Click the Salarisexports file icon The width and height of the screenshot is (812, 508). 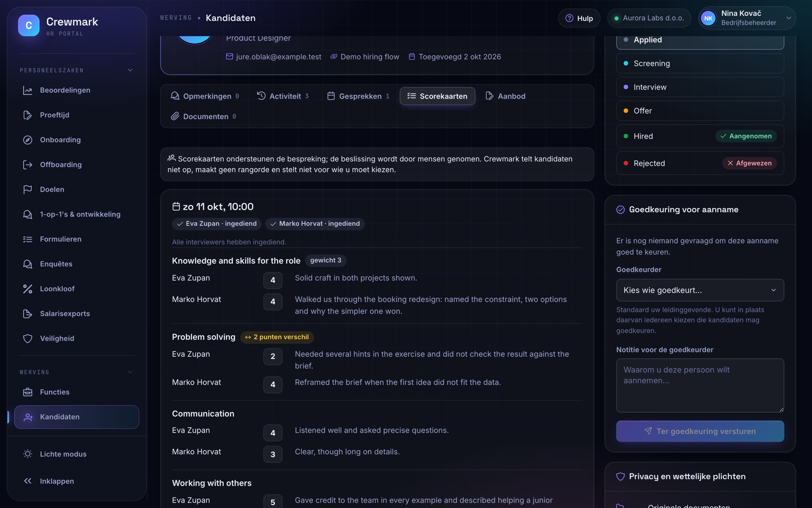tap(27, 314)
